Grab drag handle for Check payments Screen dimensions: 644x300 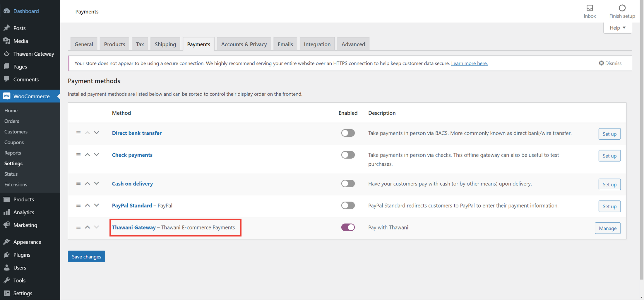[x=78, y=155]
